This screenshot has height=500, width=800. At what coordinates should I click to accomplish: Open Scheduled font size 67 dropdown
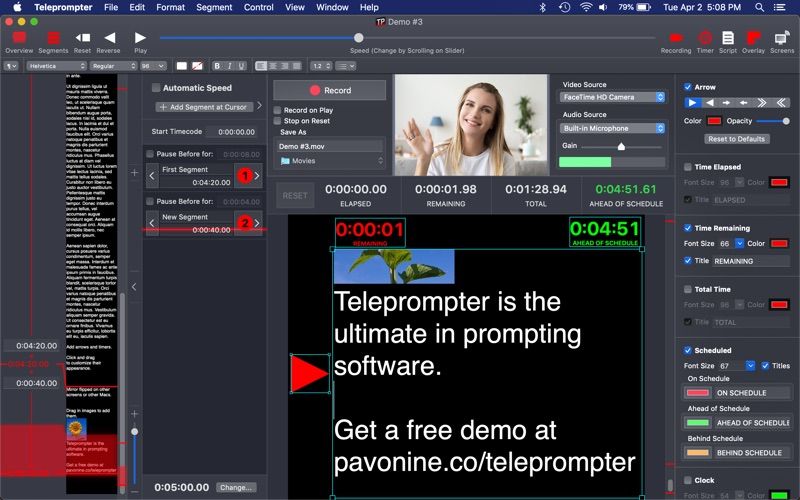(x=750, y=365)
